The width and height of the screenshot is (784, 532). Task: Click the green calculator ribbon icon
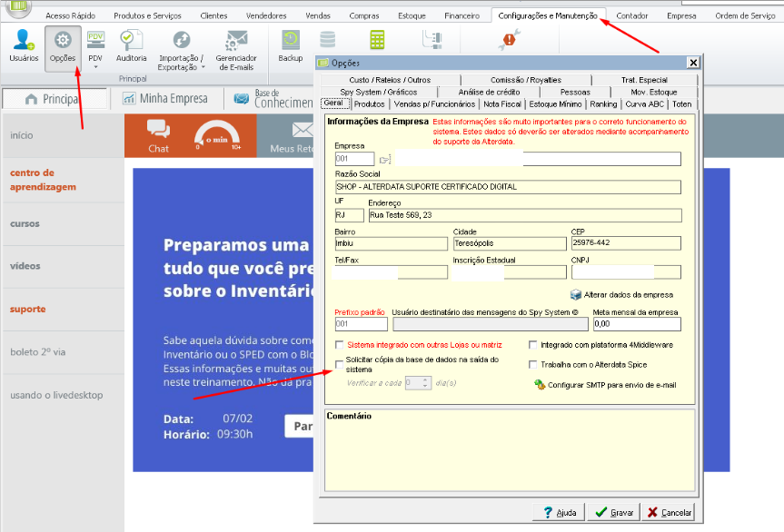377,40
